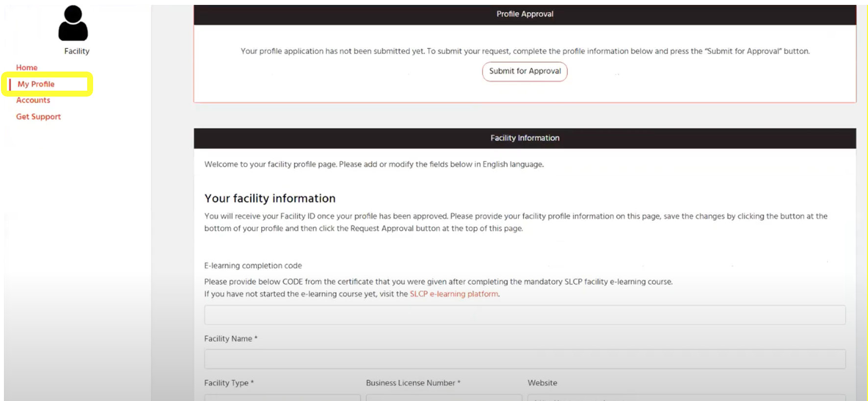Focus the Website input field

[686, 397]
